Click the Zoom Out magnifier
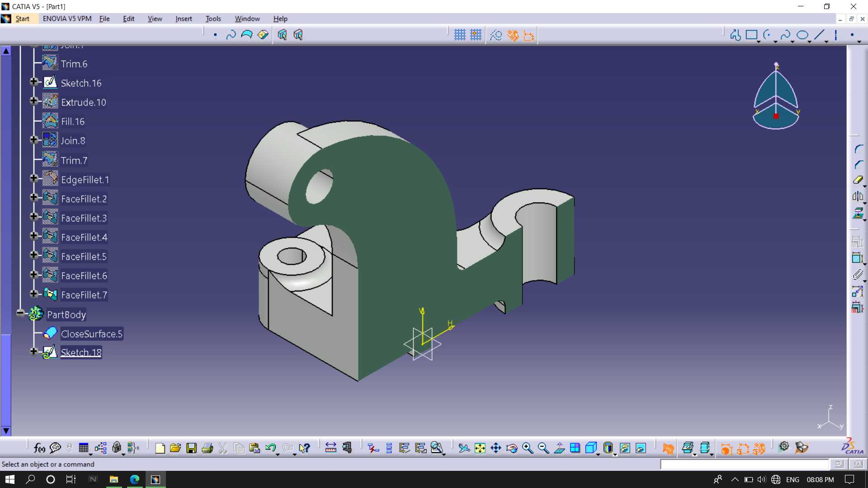 543,448
